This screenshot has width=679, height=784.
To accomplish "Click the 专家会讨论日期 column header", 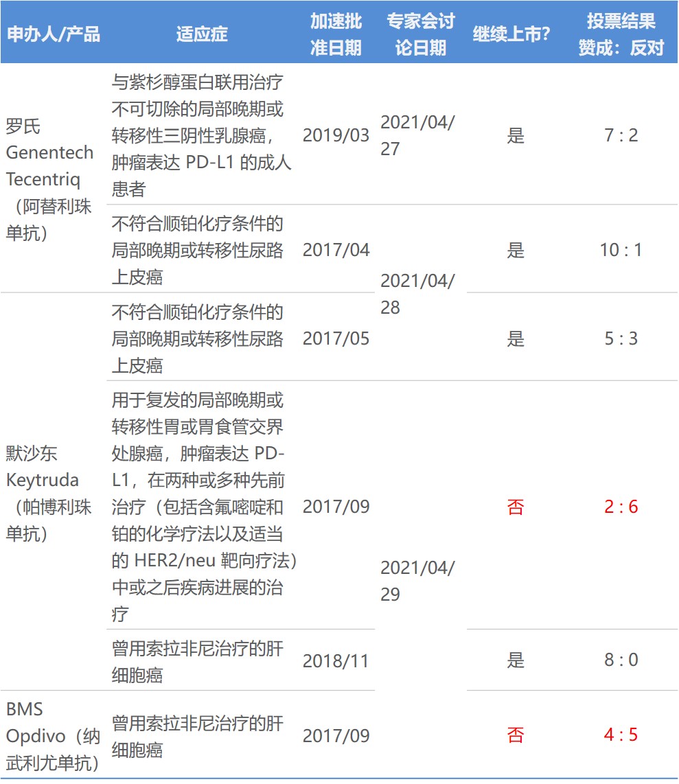I will coord(420,34).
